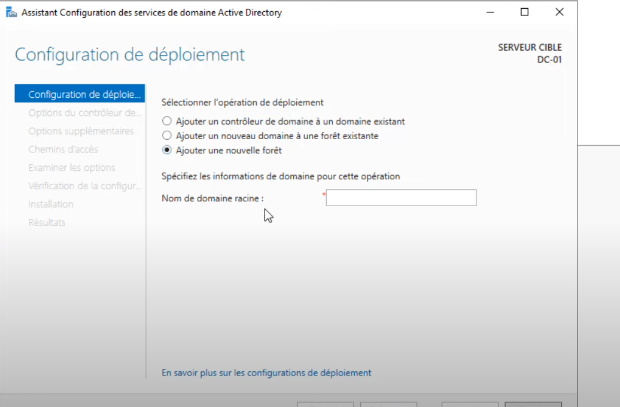Click the 'Nom de domaine racine :' label
This screenshot has height=407, width=620.
click(212, 198)
